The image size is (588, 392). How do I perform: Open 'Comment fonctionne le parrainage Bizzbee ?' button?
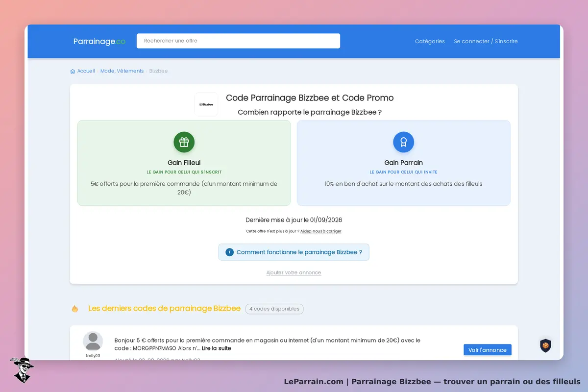294,252
